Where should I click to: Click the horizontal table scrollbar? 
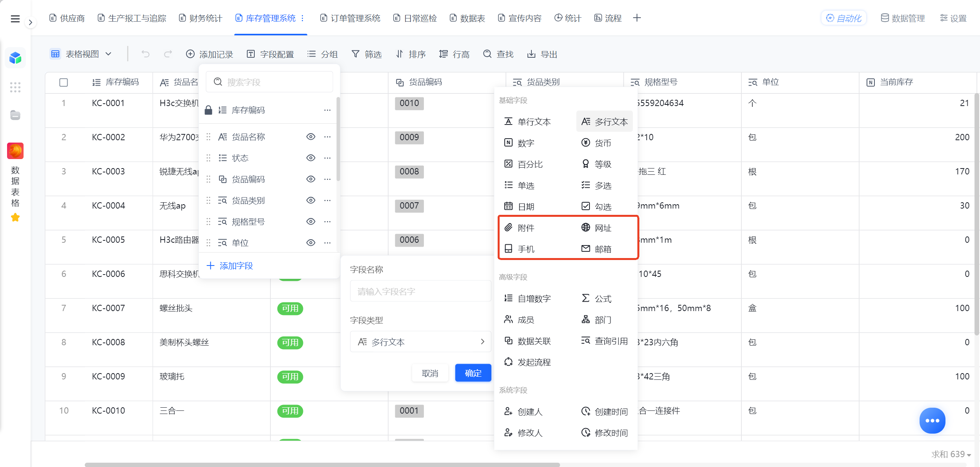point(322,465)
